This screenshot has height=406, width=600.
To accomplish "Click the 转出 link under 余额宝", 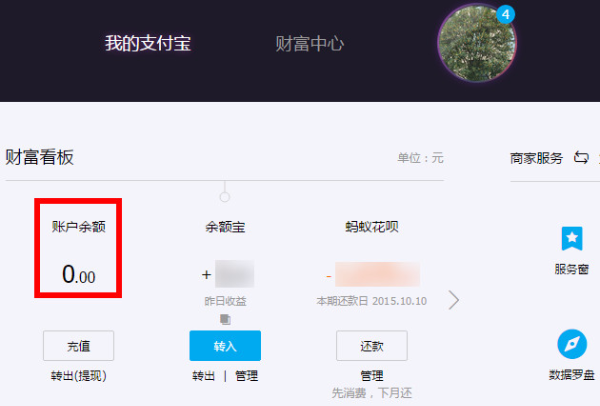I will [x=203, y=376].
